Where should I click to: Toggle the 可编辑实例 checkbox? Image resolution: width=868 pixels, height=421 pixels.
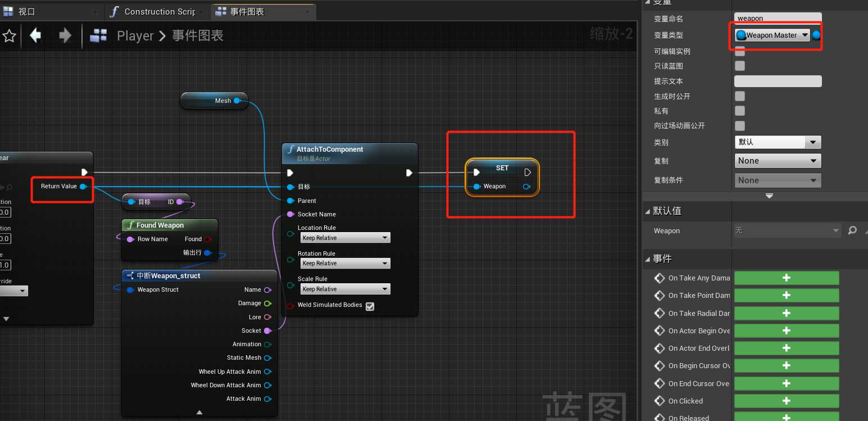point(740,51)
